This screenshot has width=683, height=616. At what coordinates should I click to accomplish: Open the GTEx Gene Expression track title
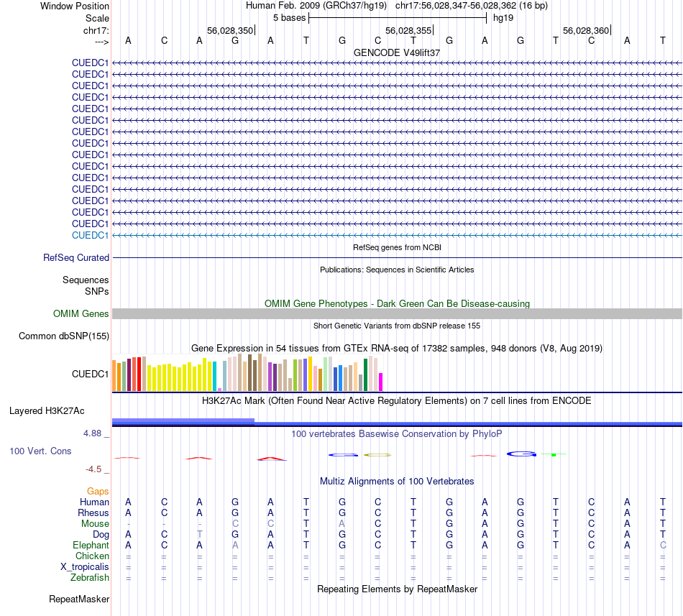(397, 349)
